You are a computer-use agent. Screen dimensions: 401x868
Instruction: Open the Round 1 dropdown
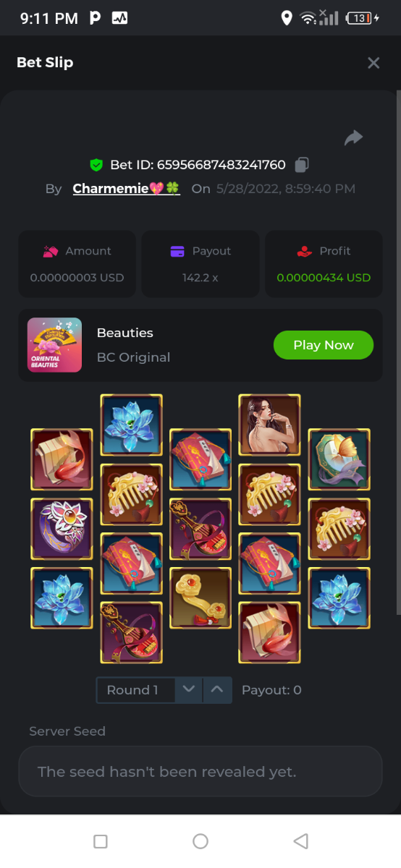point(135,690)
